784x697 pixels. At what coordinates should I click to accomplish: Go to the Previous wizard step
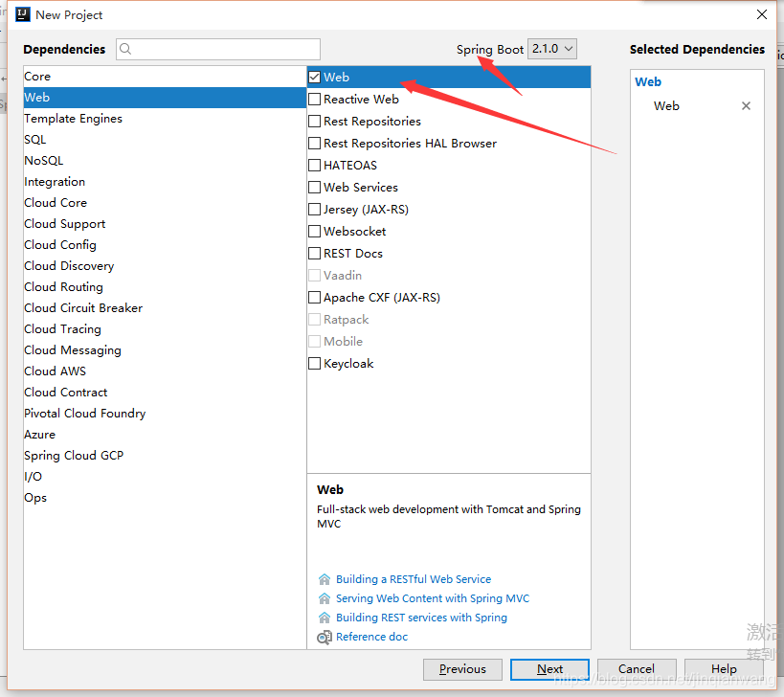tap(462, 669)
